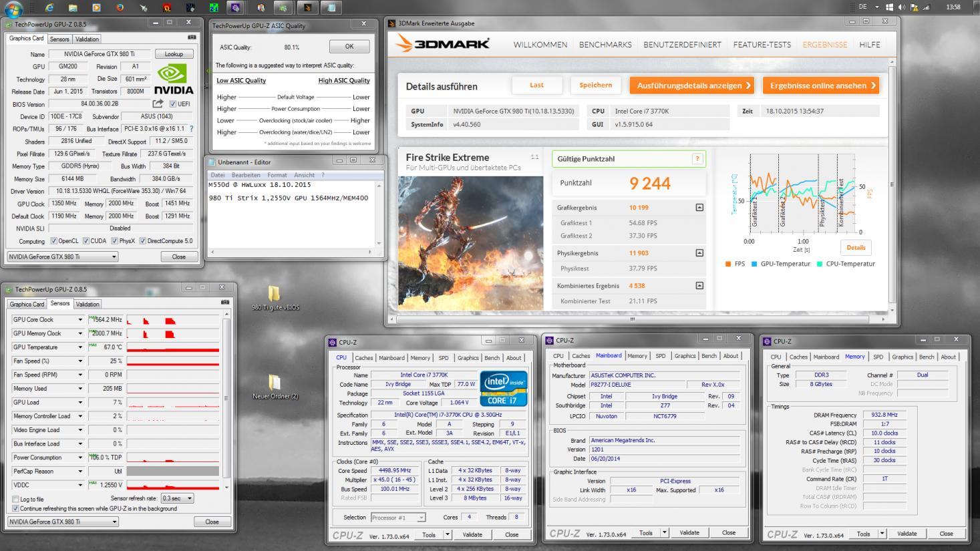Open the Format menu in Editor
Viewport: 980px width, 551px height.
[x=277, y=175]
